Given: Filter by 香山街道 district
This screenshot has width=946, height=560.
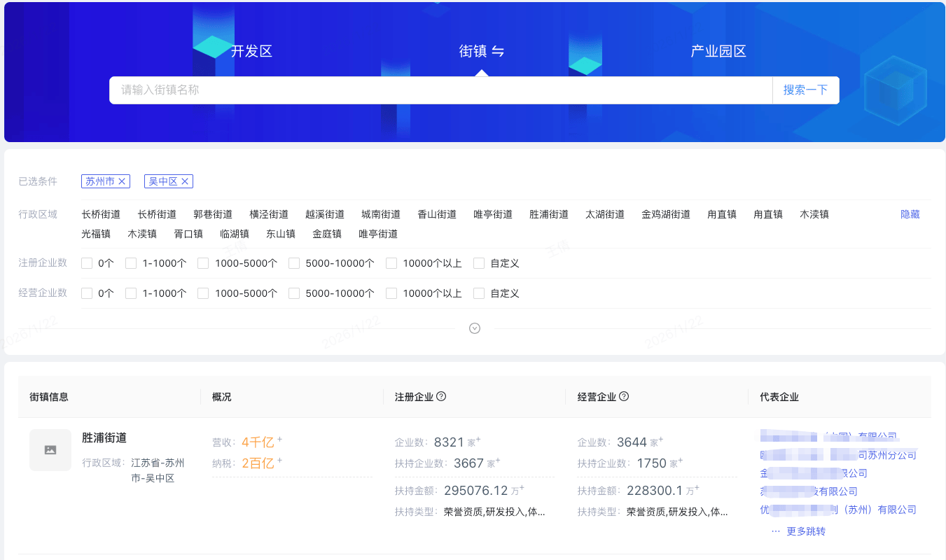Looking at the screenshot, I should pos(437,214).
